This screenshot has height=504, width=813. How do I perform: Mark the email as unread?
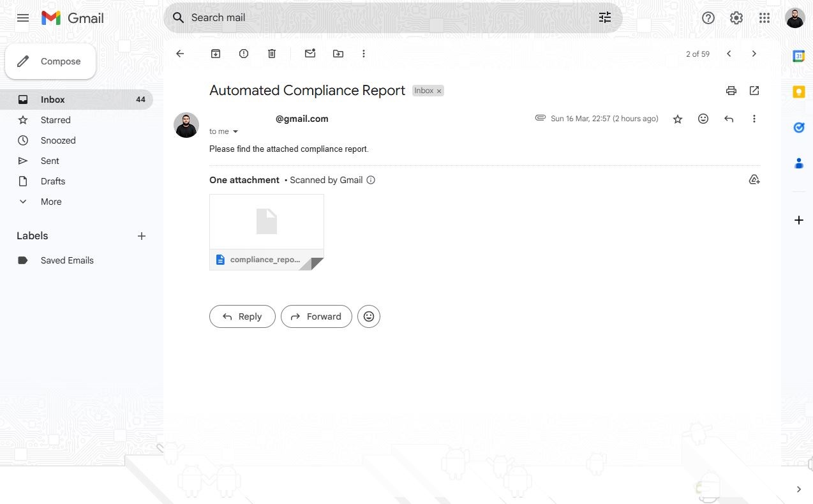[x=310, y=54]
